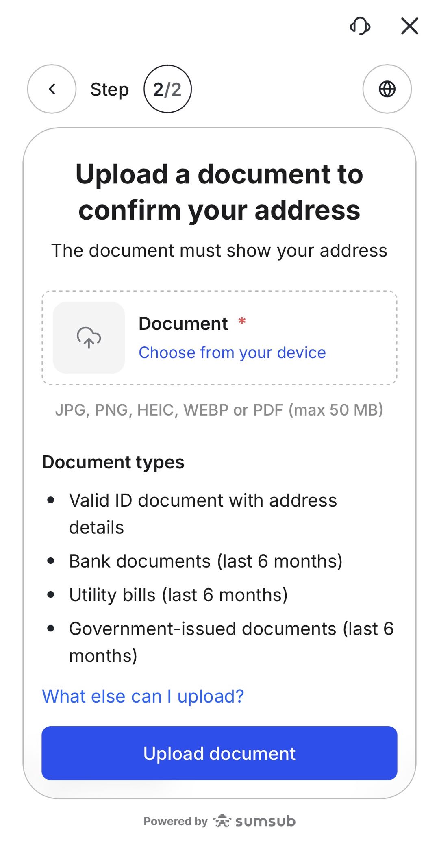The image size is (439, 868).
Task: Go back using the left chevron button
Action: click(x=52, y=89)
